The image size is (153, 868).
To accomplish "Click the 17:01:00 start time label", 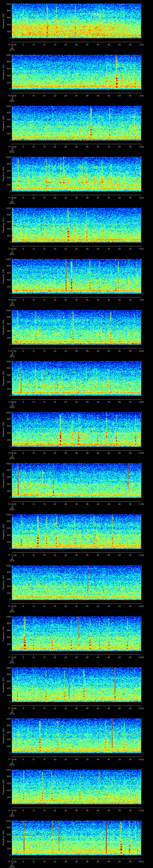I will (12, 44).
